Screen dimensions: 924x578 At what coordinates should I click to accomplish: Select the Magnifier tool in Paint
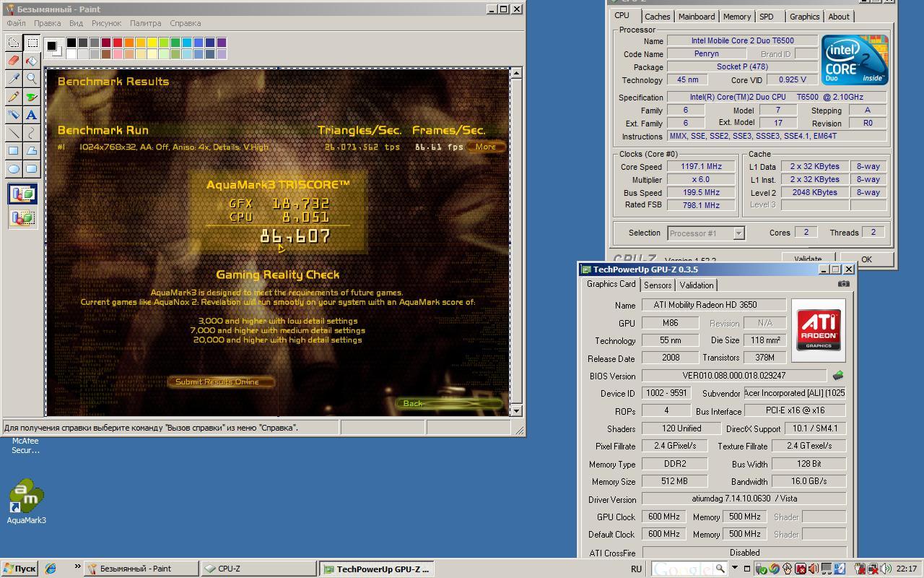32,79
